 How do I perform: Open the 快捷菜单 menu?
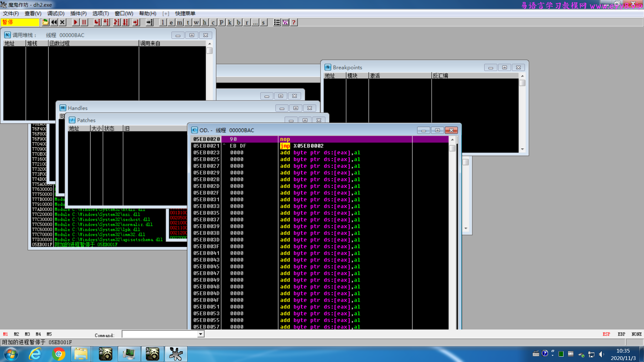click(185, 13)
